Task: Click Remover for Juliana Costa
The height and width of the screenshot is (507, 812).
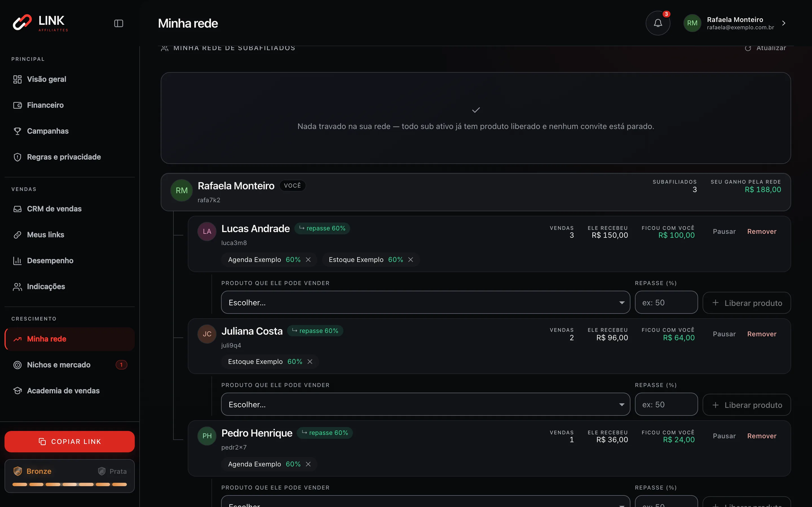Action: click(x=762, y=334)
